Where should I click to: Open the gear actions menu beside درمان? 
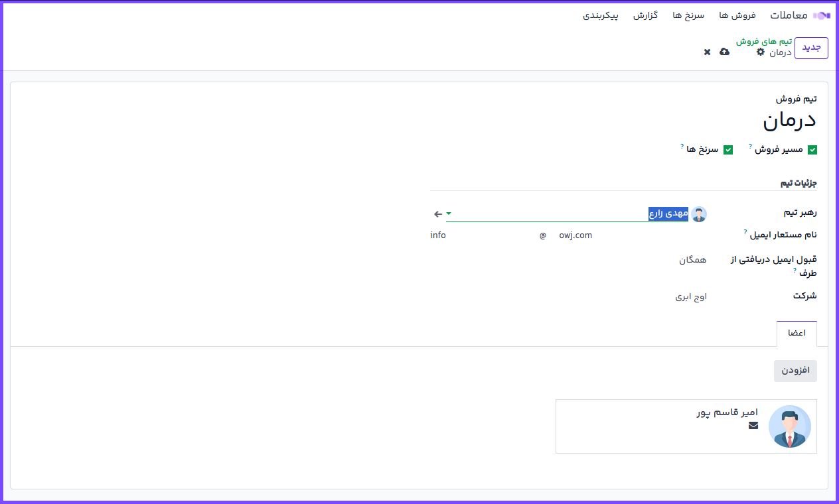click(761, 52)
